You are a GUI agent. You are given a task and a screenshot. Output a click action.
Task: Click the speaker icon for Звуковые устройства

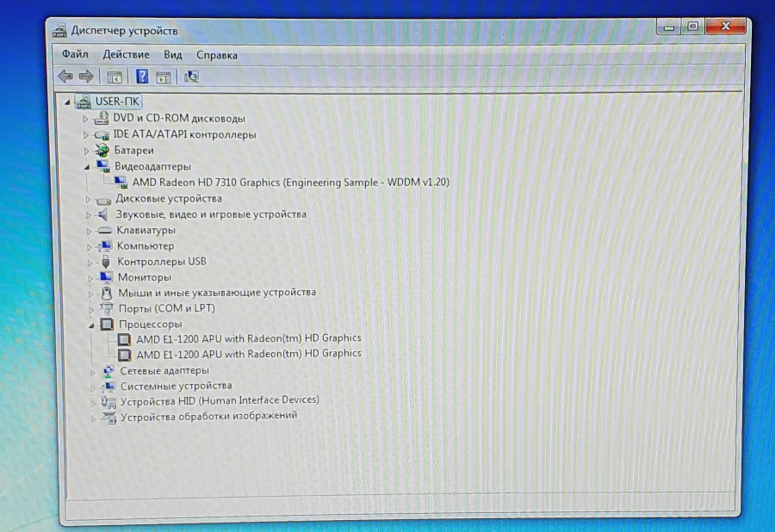[x=102, y=214]
